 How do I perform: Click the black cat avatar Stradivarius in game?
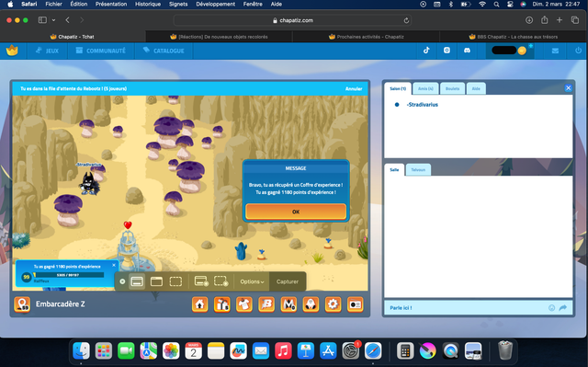coord(88,184)
